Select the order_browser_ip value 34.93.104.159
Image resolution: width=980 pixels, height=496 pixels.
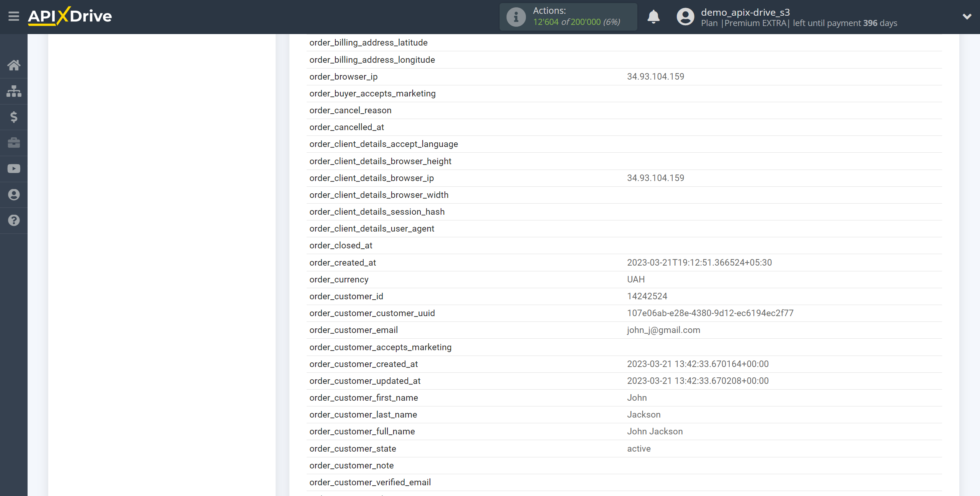[655, 77]
